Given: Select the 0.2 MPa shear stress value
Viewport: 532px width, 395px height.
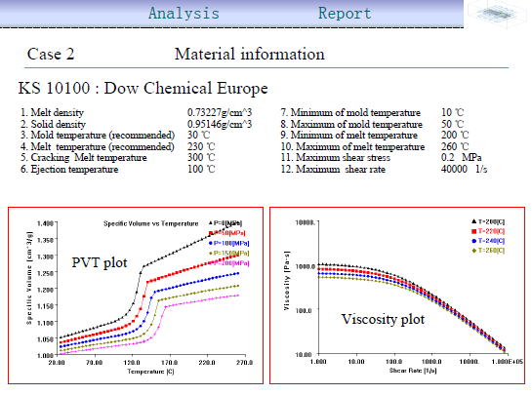Looking at the screenshot, I should click(x=461, y=158).
